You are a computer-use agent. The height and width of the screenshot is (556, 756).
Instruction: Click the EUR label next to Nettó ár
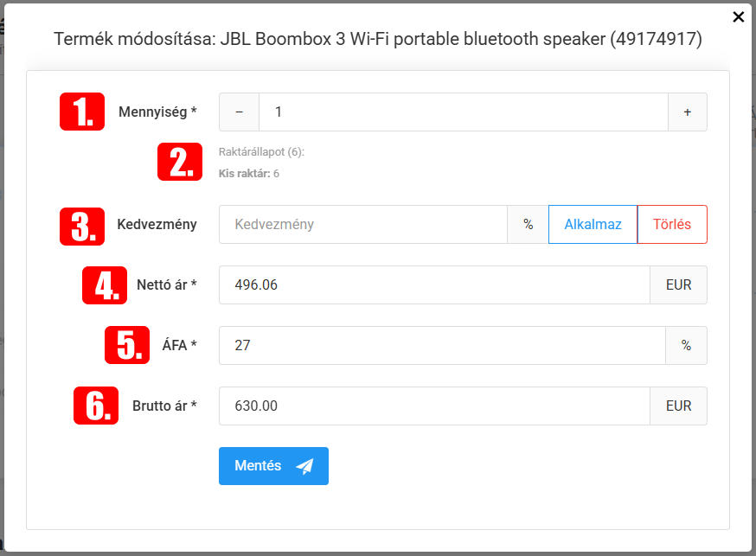coord(678,284)
